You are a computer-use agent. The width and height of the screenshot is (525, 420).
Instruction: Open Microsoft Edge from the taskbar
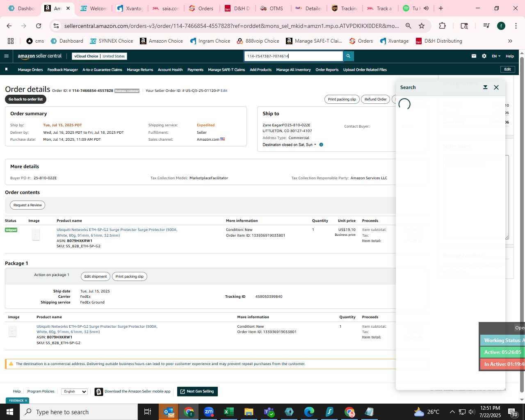coord(309,412)
